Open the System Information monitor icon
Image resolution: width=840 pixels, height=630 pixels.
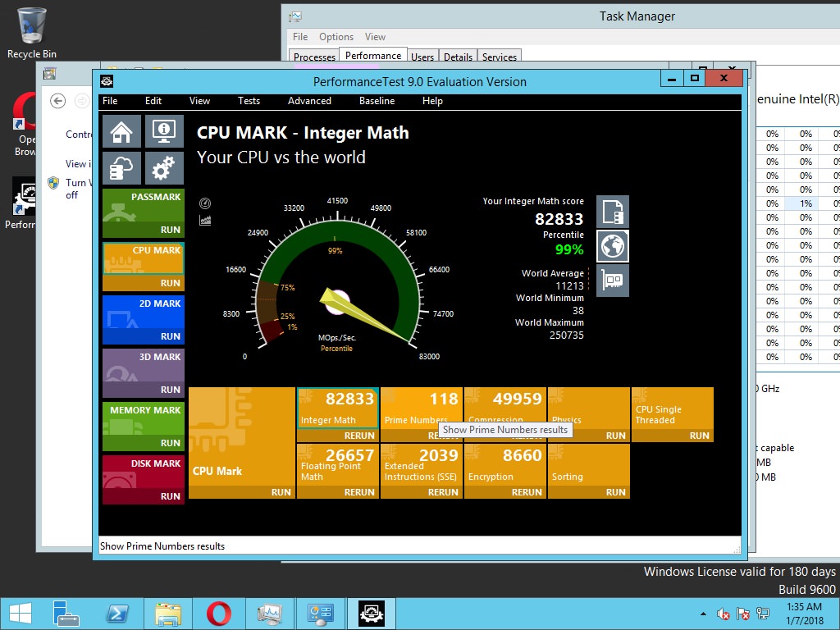164,131
